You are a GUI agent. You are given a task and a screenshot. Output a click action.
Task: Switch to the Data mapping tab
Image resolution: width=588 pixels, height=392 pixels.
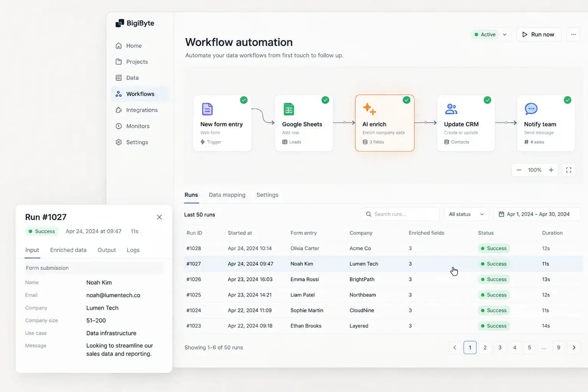coord(227,195)
